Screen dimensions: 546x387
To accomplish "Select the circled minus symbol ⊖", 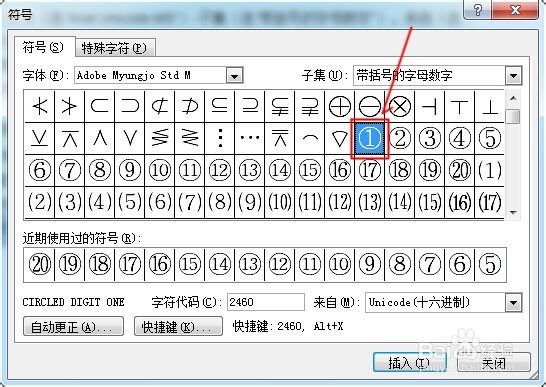I will tap(369, 106).
